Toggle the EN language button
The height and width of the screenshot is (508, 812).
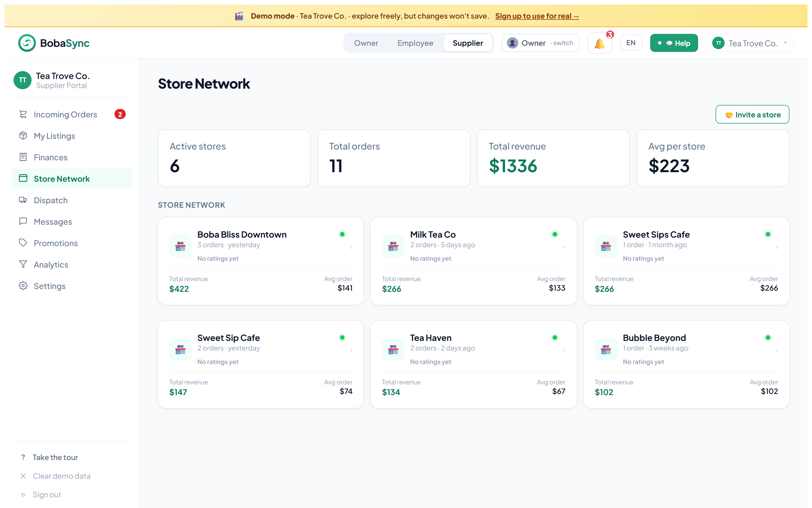[631, 43]
